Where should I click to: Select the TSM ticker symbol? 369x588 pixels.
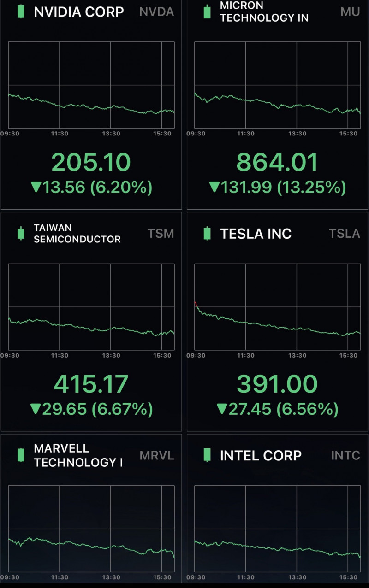click(x=161, y=234)
